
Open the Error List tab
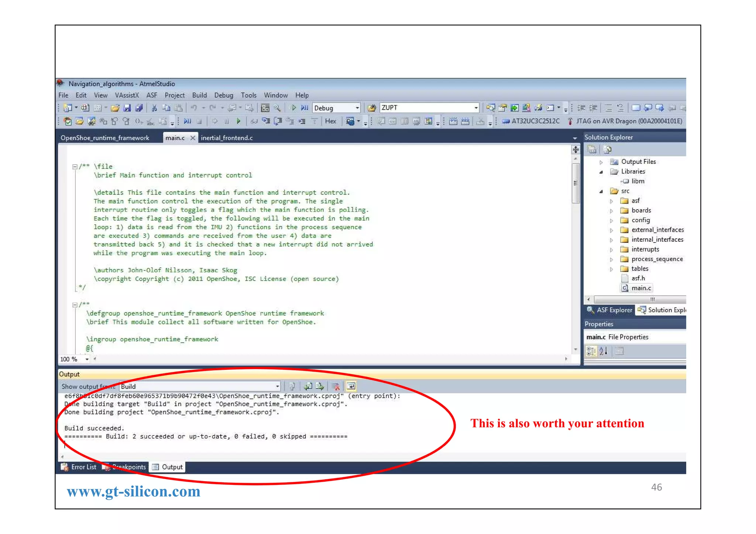79,467
